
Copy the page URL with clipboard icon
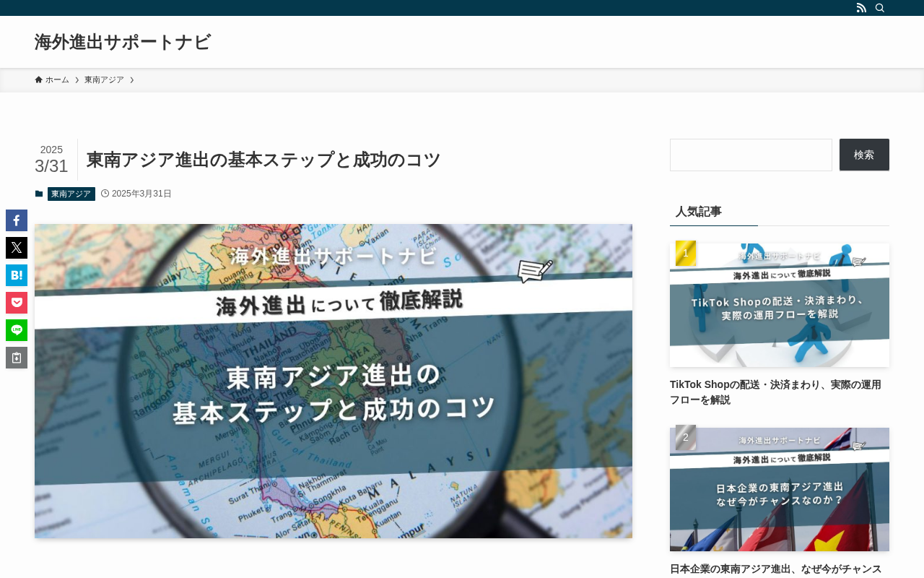click(17, 358)
